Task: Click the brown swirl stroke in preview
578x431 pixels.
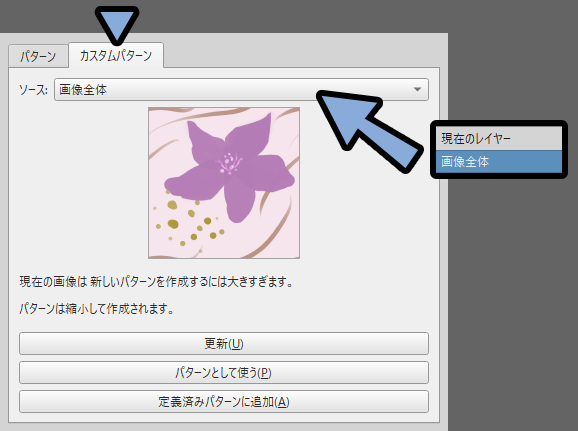Action: pyautogui.click(x=276, y=236)
